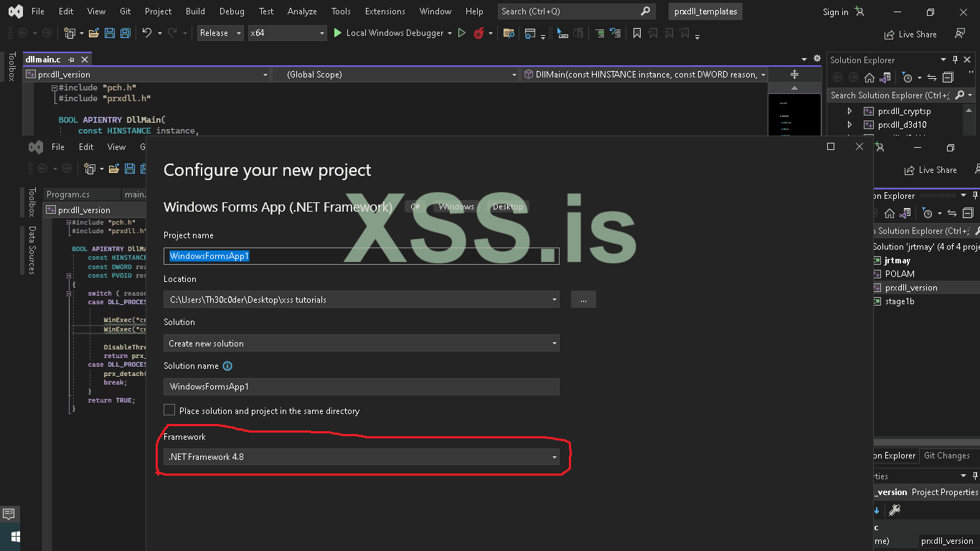Click the prxdll_templates solution name button
The height and width of the screenshot is (551, 980).
705,11
